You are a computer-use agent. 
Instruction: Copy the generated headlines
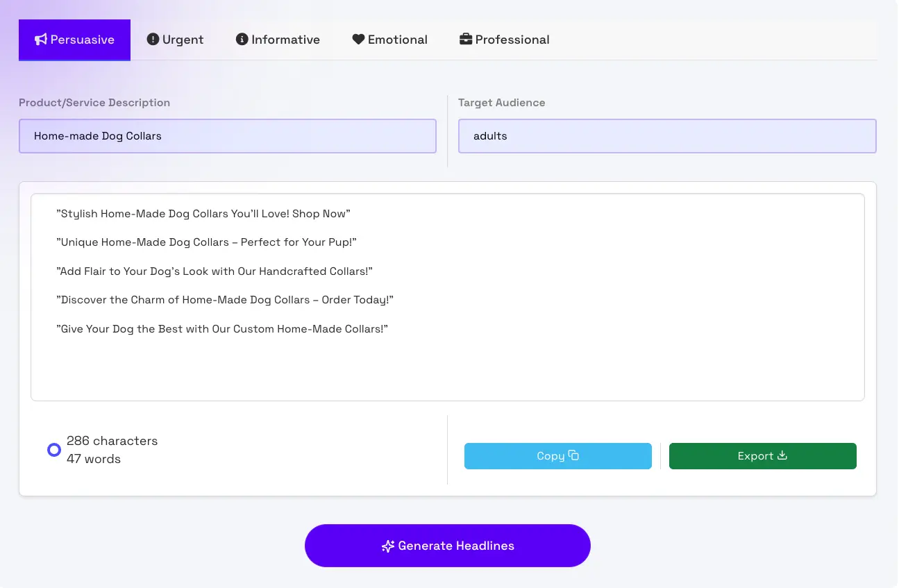558,456
